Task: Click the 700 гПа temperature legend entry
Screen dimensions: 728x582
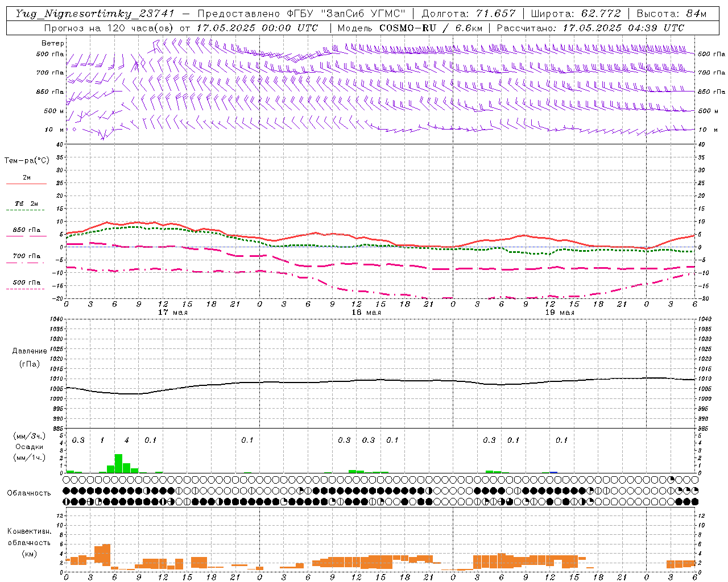Action: [27, 256]
